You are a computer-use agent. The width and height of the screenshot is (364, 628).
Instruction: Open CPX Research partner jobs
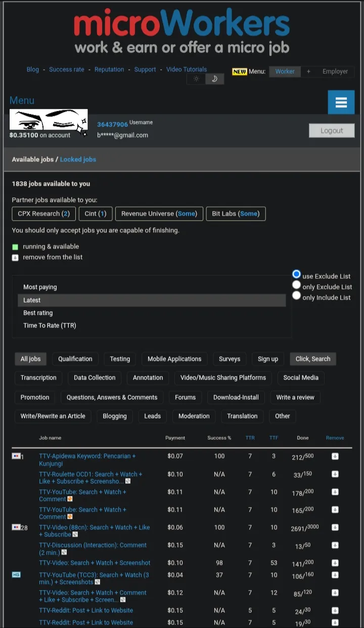(43, 214)
